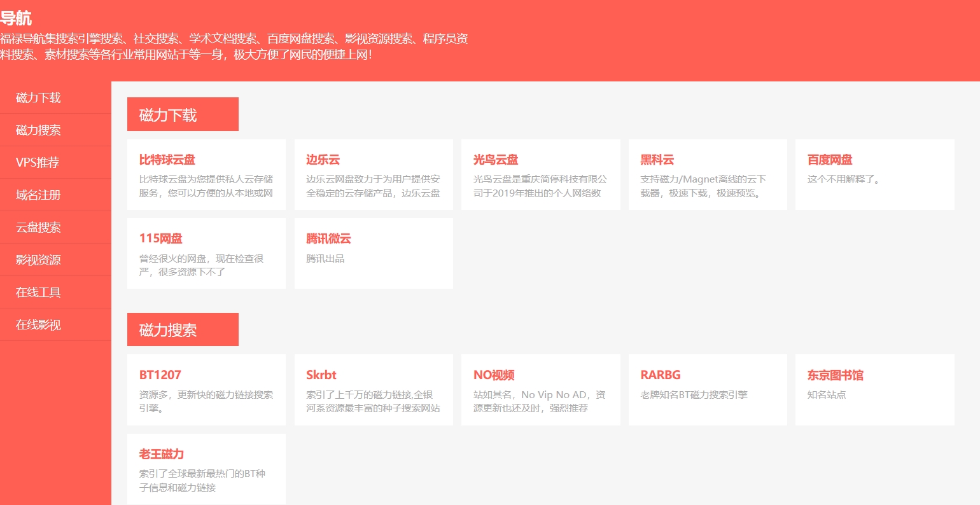Screen dimensions: 980x505
Task: Click description 老牌知名BT磁力搜索引擎
Action: point(694,394)
